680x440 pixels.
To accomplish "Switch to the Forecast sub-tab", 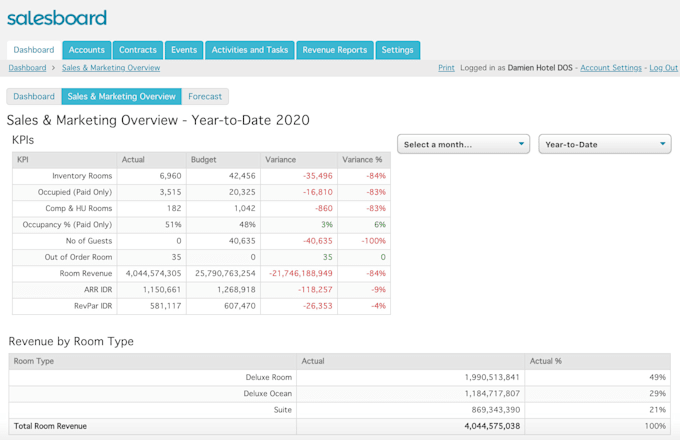I will point(206,97).
